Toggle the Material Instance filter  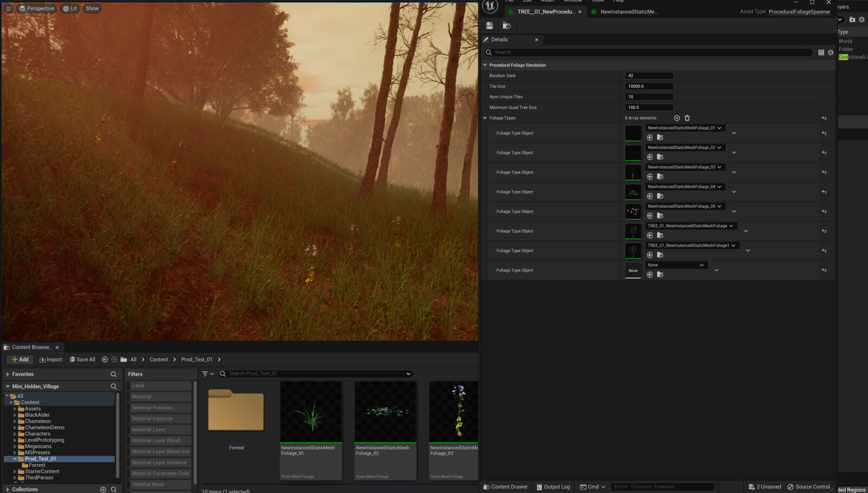159,419
